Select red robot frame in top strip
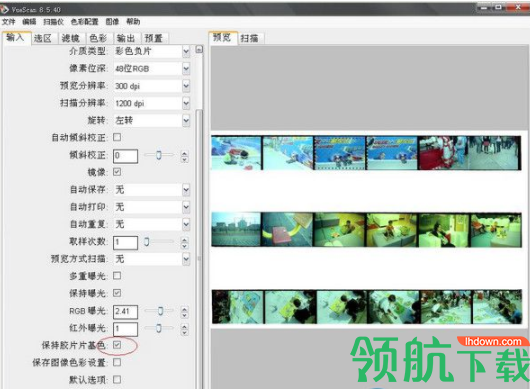The height and width of the screenshot is (389, 530). [443, 153]
